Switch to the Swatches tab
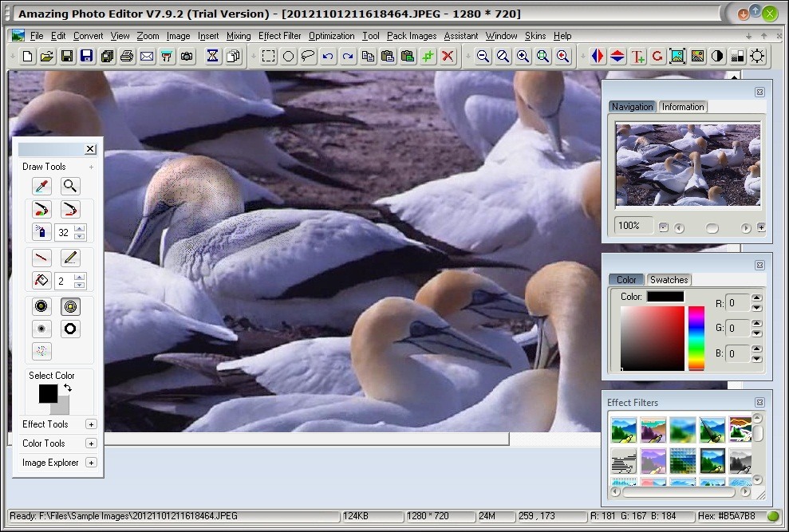789x532 pixels. pyautogui.click(x=669, y=280)
